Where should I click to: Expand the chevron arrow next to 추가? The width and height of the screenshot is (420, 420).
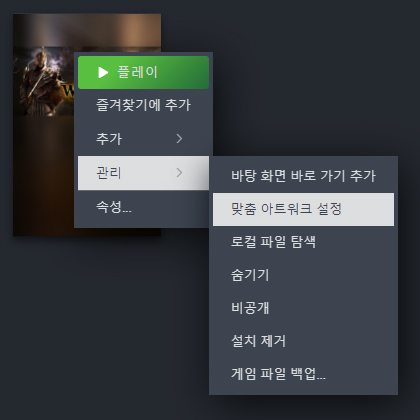pos(179,139)
